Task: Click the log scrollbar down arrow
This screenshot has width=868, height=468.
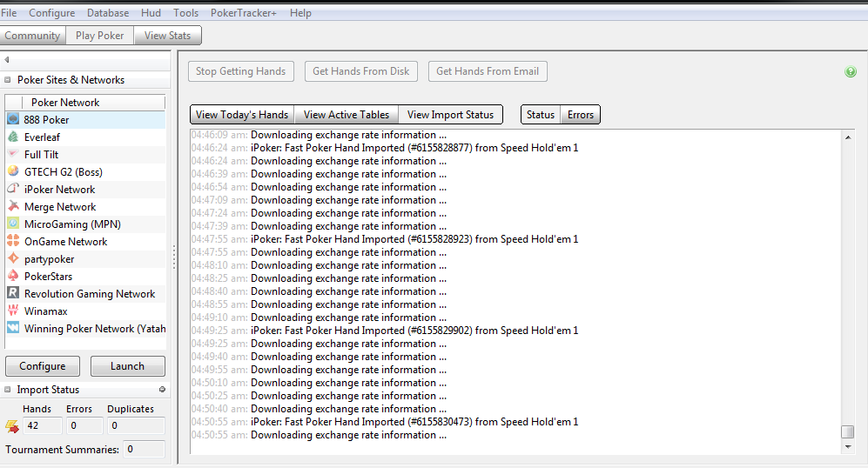Action: tap(847, 446)
